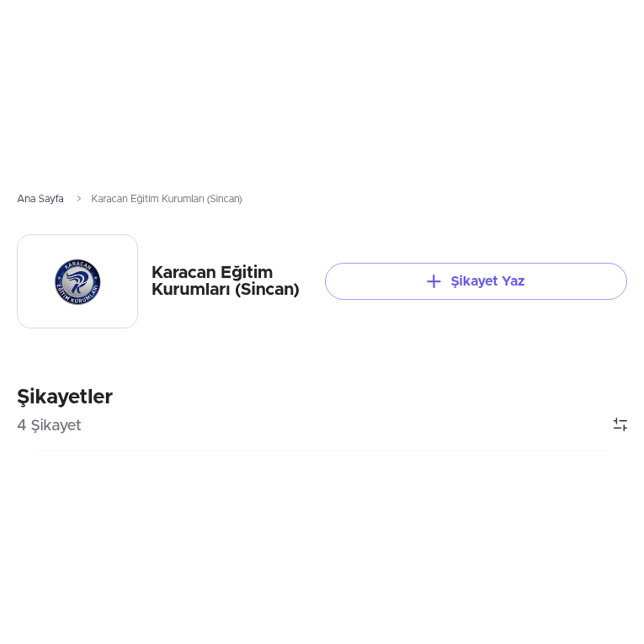644x644 pixels.
Task: Open the complaints filter sliders icon
Action: point(620,425)
